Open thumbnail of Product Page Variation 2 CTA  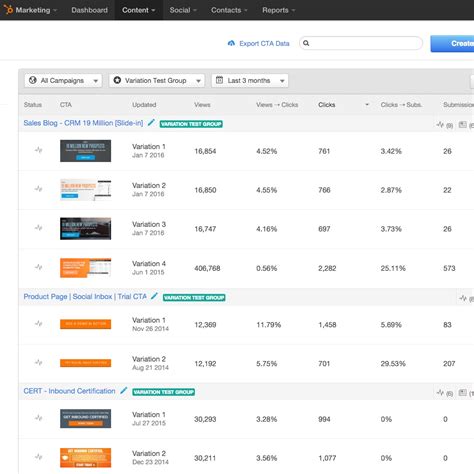pos(85,363)
